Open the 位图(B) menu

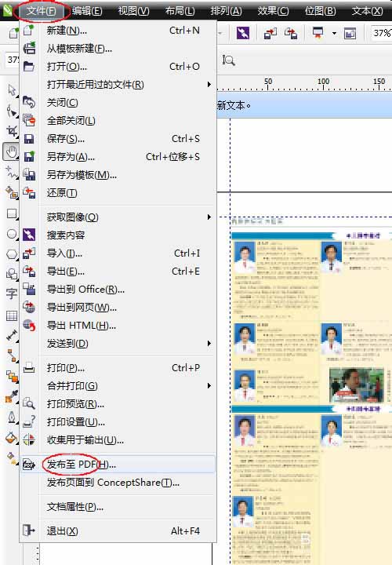pyautogui.click(x=320, y=11)
